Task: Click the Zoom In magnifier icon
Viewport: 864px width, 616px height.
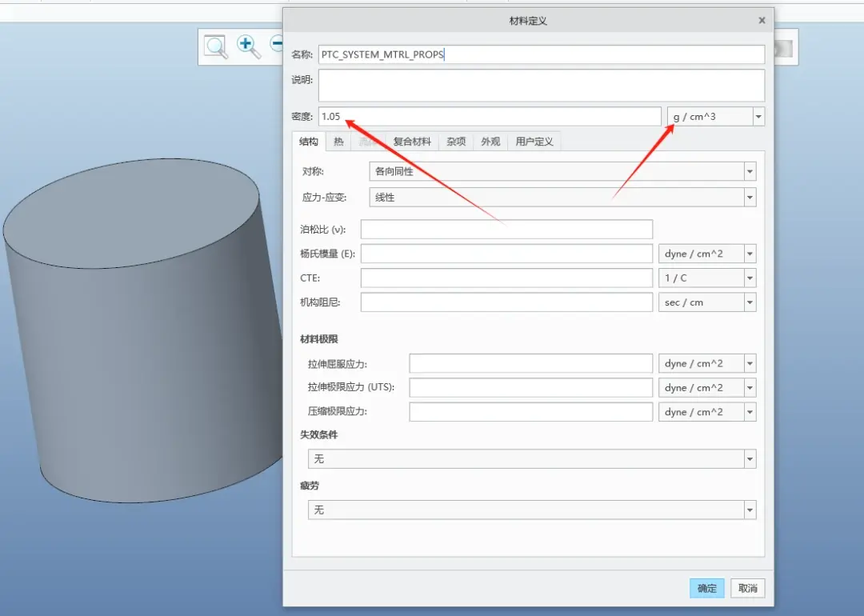Action: 249,47
